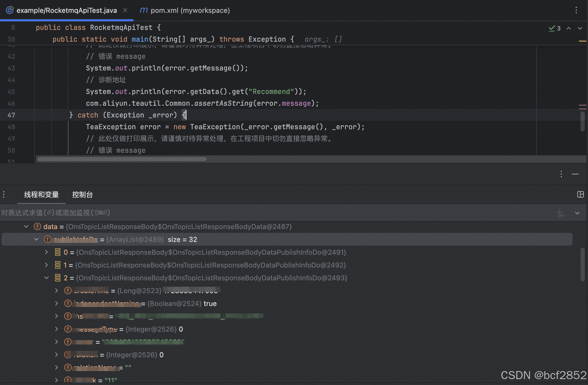Click the Maven icon on pom.xml tab
The height and width of the screenshot is (385, 588).
144,10
